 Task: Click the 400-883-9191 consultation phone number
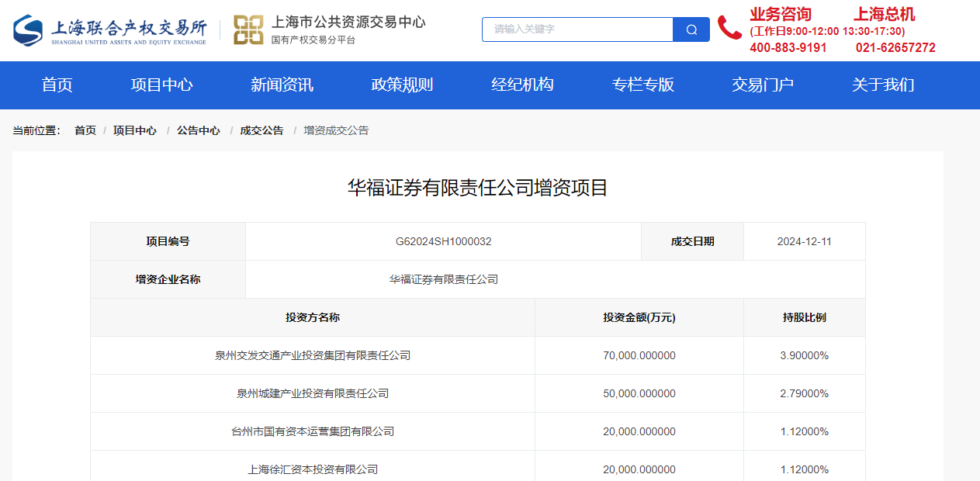(x=788, y=48)
